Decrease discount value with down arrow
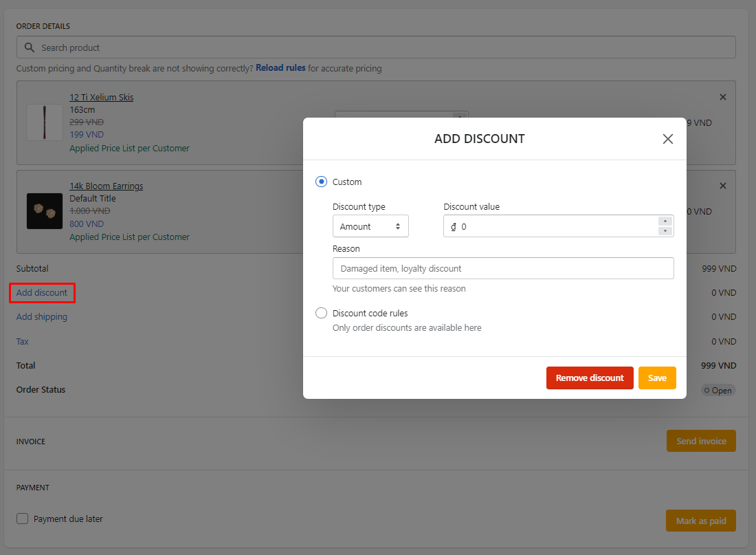This screenshot has height=555, width=756. (665, 231)
